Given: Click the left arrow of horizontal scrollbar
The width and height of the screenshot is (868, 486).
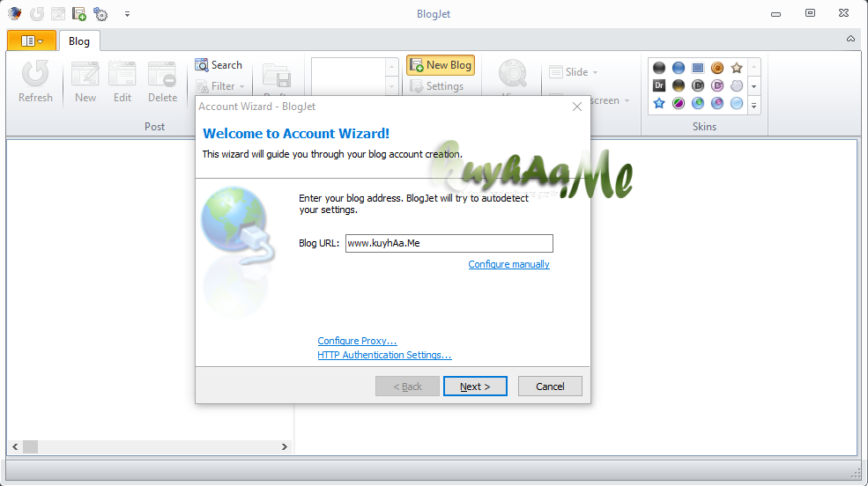Looking at the screenshot, I should (15, 446).
